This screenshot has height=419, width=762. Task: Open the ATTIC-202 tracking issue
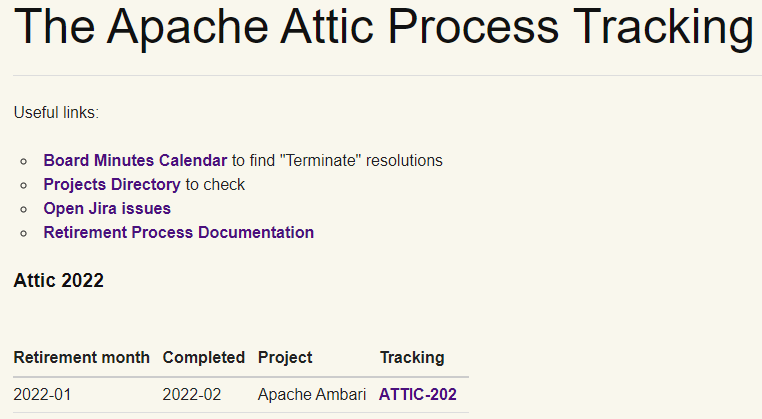point(417,394)
